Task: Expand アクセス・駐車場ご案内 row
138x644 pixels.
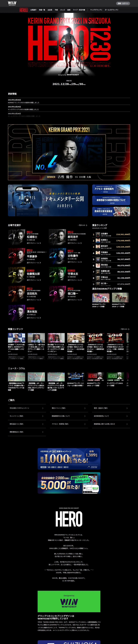Action: point(69,424)
